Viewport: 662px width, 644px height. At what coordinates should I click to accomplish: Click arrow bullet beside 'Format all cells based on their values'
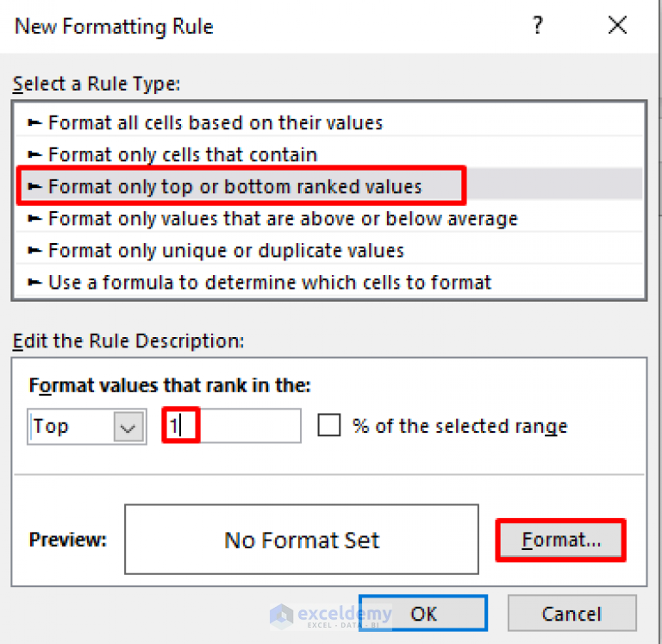(x=34, y=123)
